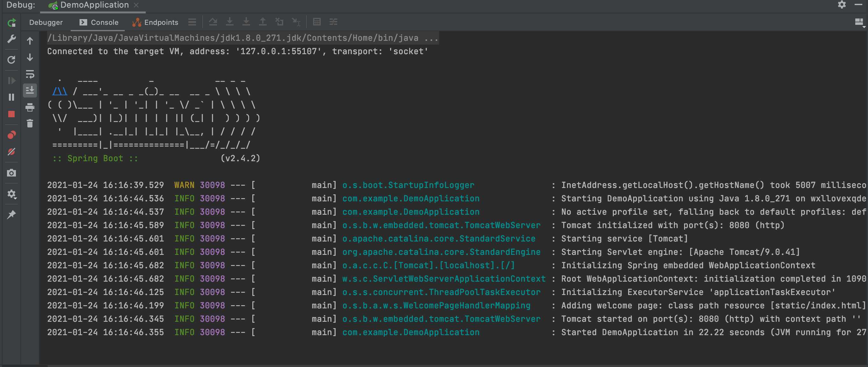Open Evaluate Expression calculator icon
Screen dimensions: 868x367
coord(317,22)
